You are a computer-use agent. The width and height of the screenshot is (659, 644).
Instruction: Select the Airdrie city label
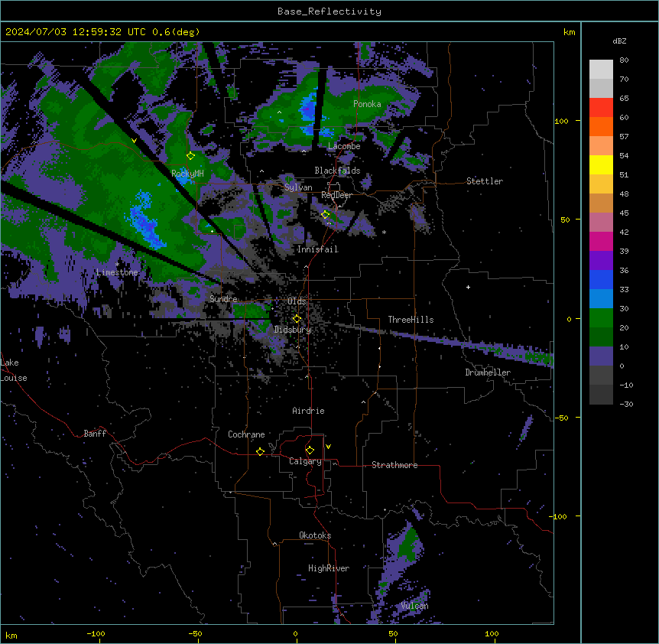pos(308,411)
